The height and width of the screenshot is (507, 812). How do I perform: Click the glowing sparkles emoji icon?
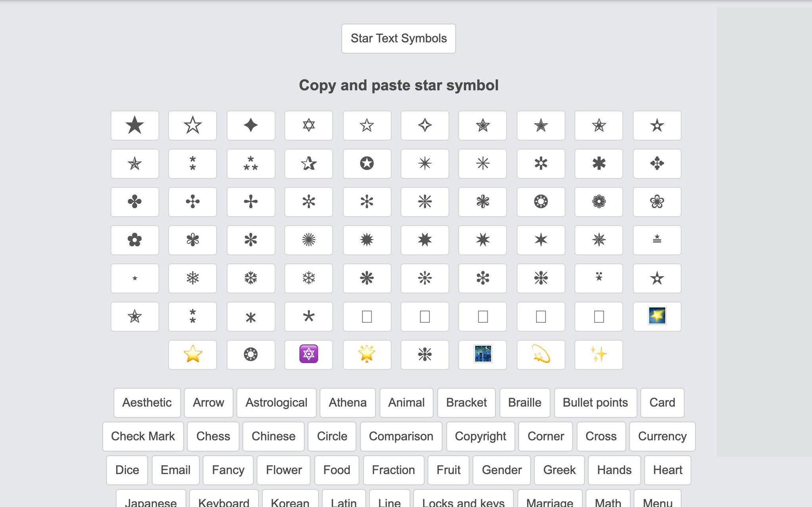598,354
